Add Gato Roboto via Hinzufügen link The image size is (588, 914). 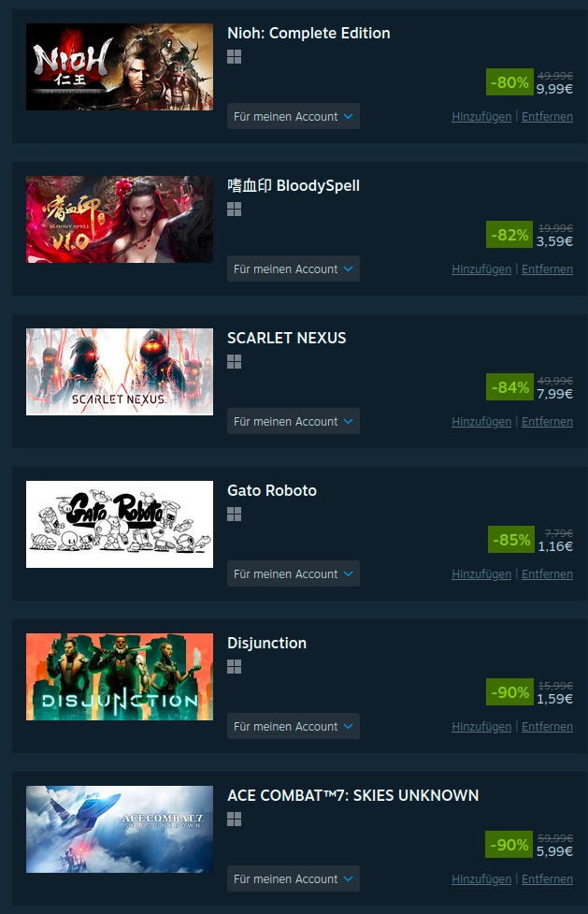[x=481, y=574]
